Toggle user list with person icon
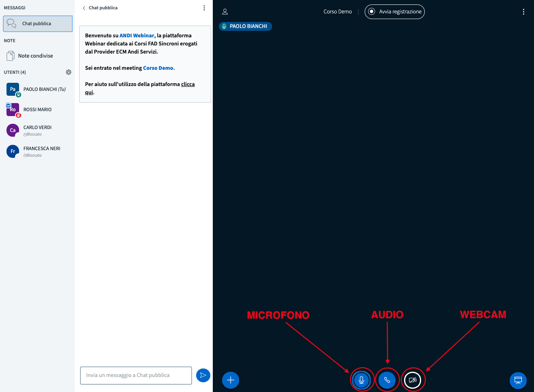The image size is (534, 392). click(225, 12)
